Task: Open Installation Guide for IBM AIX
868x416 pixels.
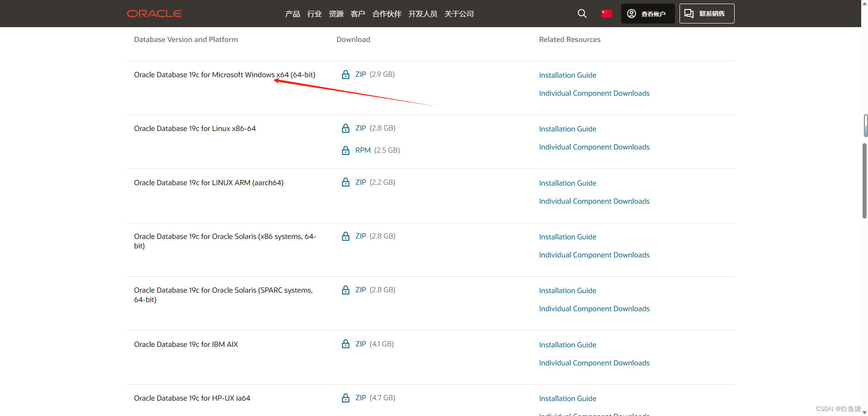Action: [567, 345]
